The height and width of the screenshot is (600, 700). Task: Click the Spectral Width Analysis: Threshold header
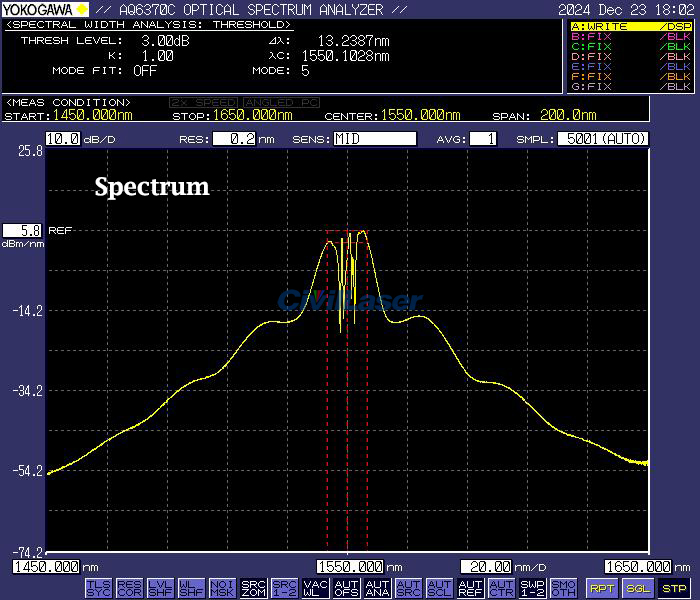click(149, 25)
